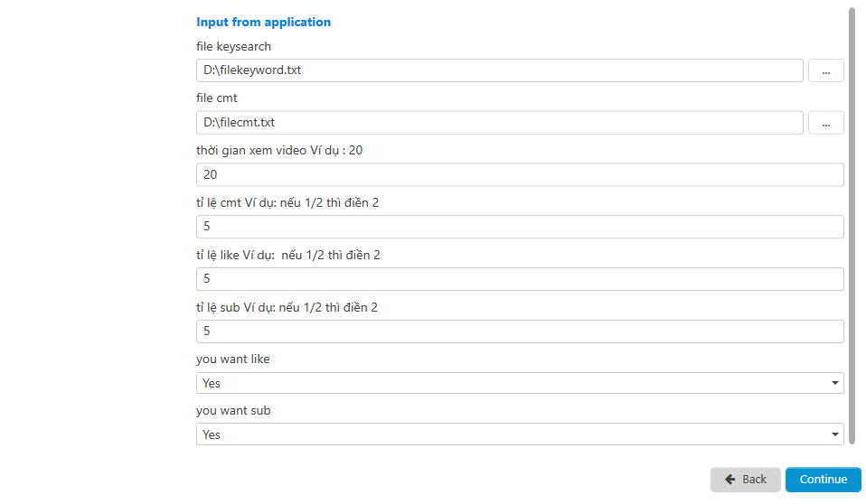Click the video watch time field containing 20
Screen dimensions: 866x504
[520, 174]
